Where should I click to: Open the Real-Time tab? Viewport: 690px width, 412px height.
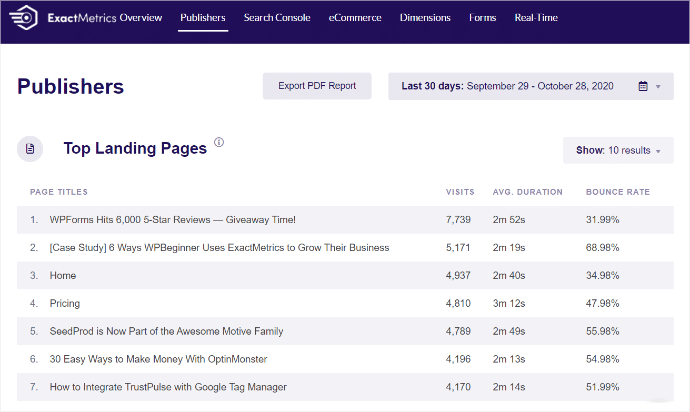[x=536, y=18]
